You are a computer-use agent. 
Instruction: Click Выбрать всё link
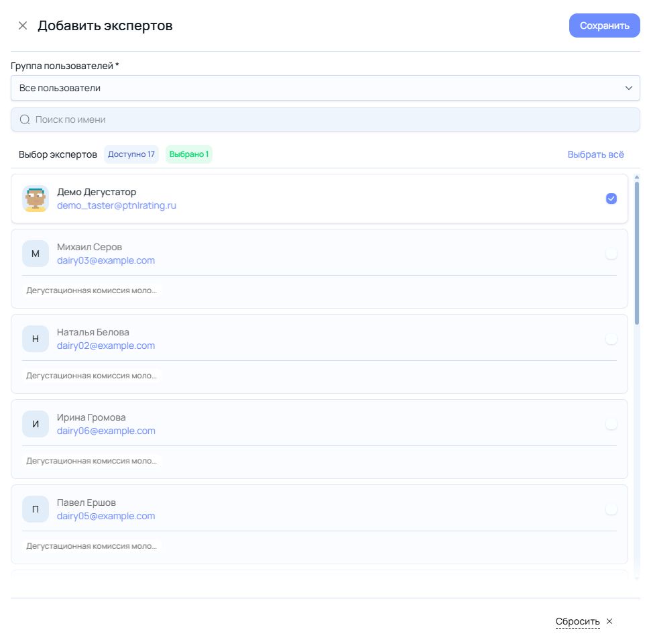pos(595,154)
